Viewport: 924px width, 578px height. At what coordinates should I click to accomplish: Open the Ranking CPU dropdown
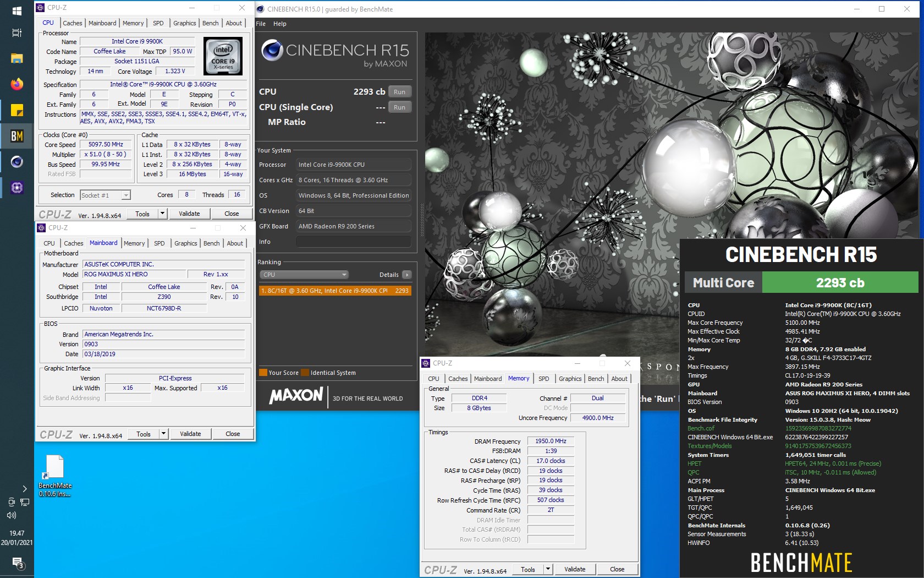(304, 275)
